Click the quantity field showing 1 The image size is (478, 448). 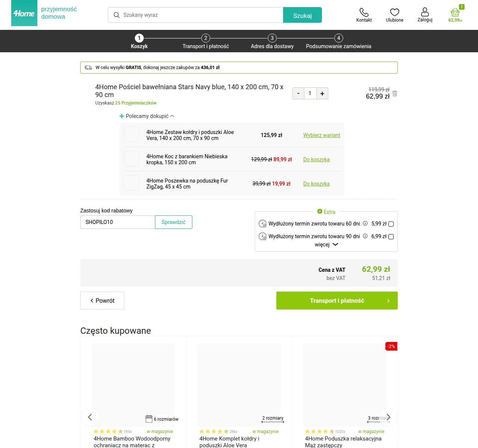310,93
